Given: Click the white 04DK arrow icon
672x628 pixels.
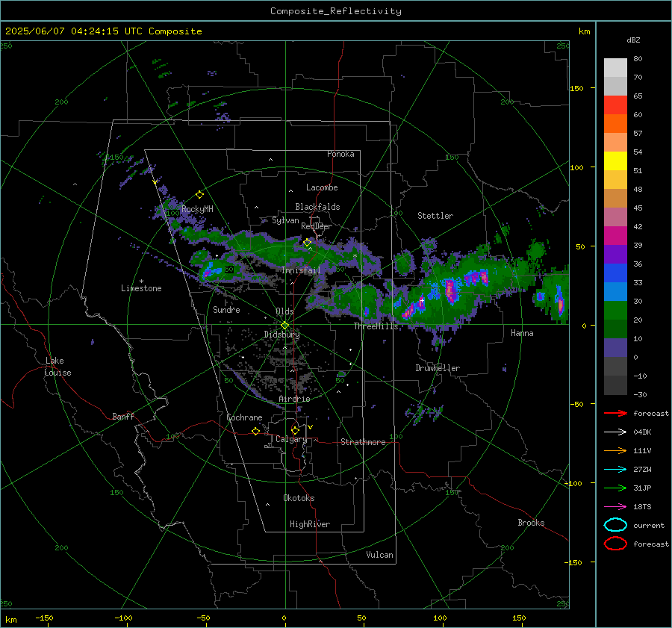Looking at the screenshot, I should click(x=615, y=432).
